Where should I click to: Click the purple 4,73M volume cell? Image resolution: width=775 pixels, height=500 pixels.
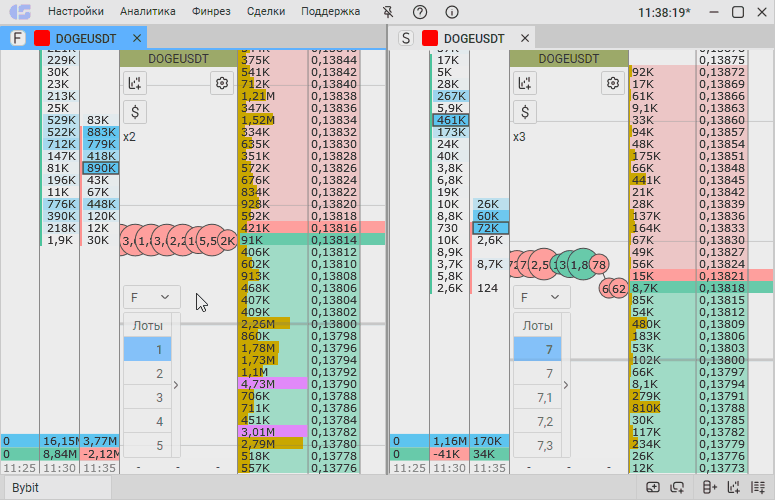pos(273,384)
